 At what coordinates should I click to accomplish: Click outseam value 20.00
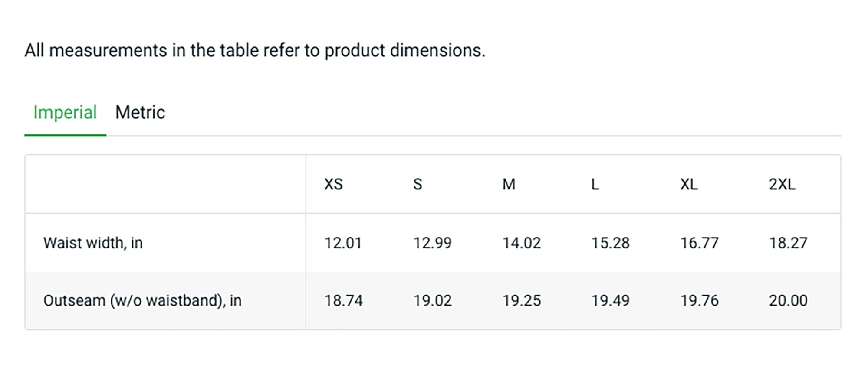(788, 300)
